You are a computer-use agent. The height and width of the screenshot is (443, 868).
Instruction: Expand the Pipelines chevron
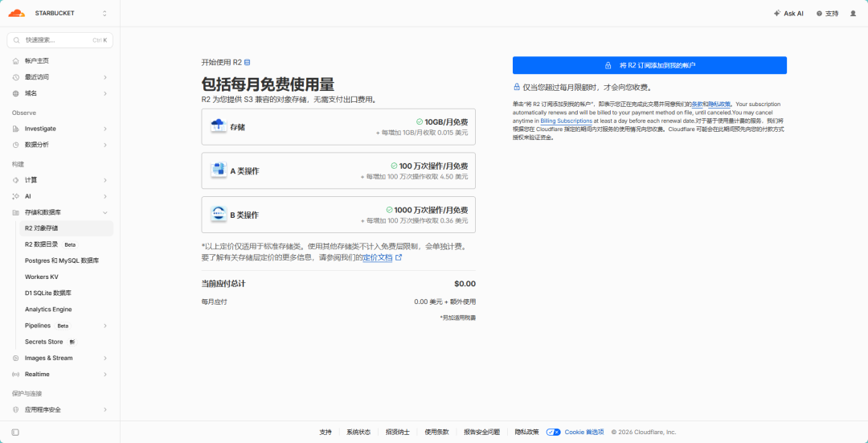(x=105, y=326)
